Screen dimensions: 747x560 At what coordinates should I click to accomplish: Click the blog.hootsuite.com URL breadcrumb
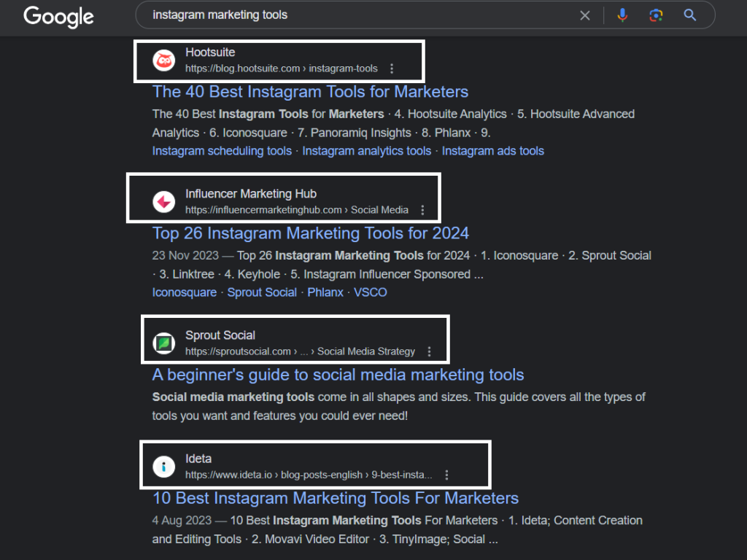click(282, 69)
